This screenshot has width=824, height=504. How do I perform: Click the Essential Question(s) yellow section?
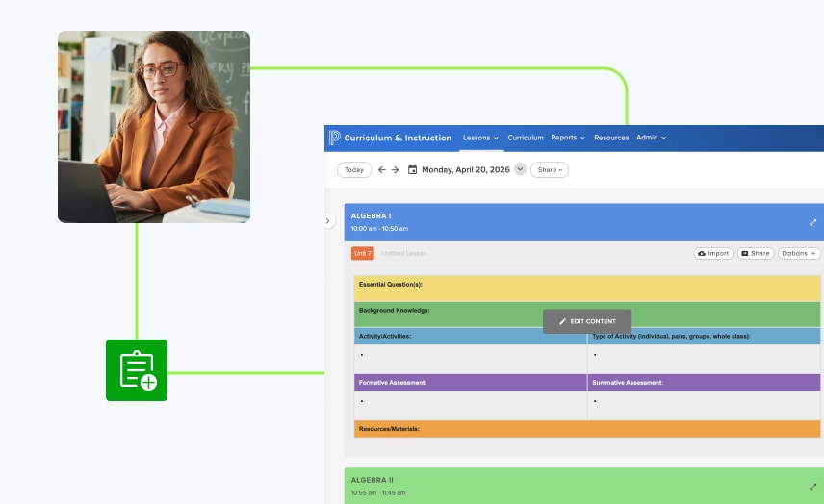point(587,289)
